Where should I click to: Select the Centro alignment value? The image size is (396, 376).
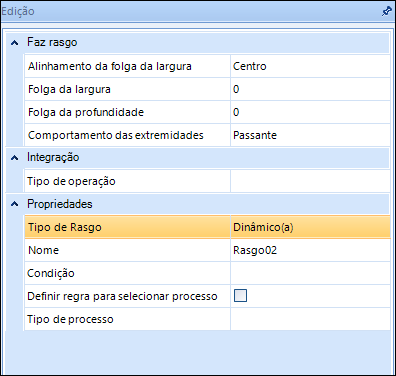(310, 66)
